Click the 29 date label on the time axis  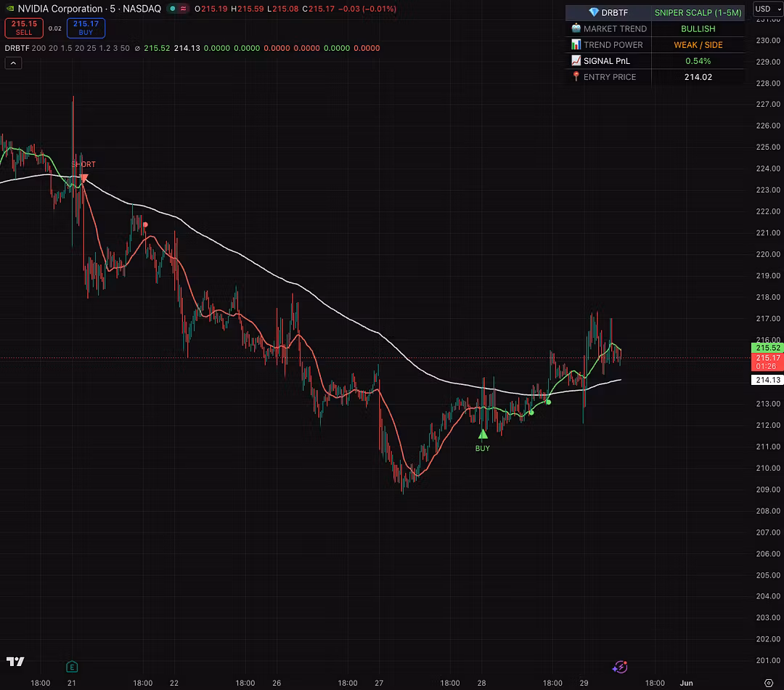click(584, 683)
